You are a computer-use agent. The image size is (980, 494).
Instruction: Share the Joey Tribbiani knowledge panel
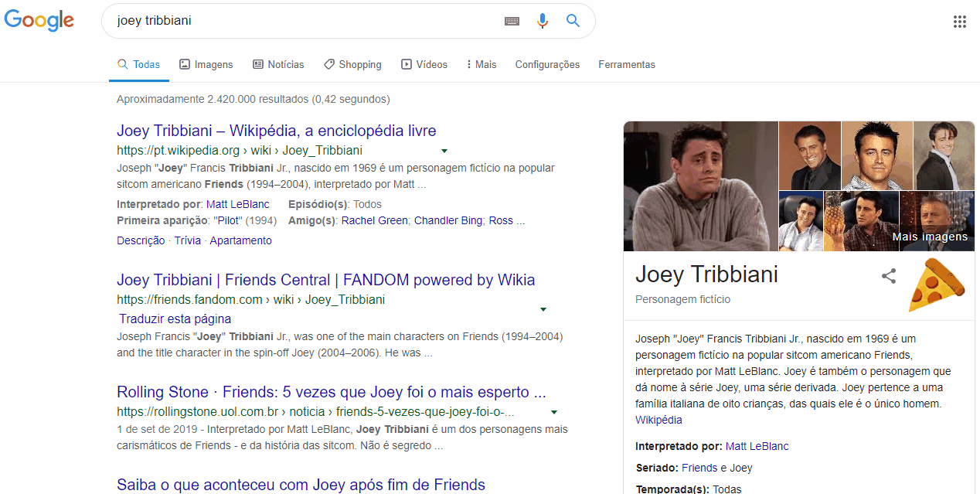889,276
